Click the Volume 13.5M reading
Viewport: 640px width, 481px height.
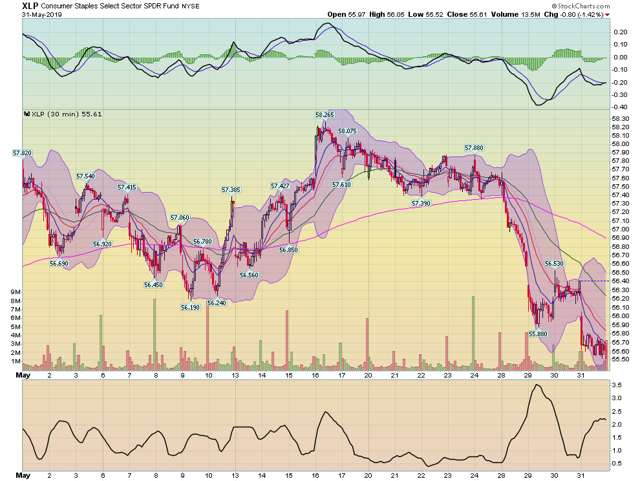[516, 14]
